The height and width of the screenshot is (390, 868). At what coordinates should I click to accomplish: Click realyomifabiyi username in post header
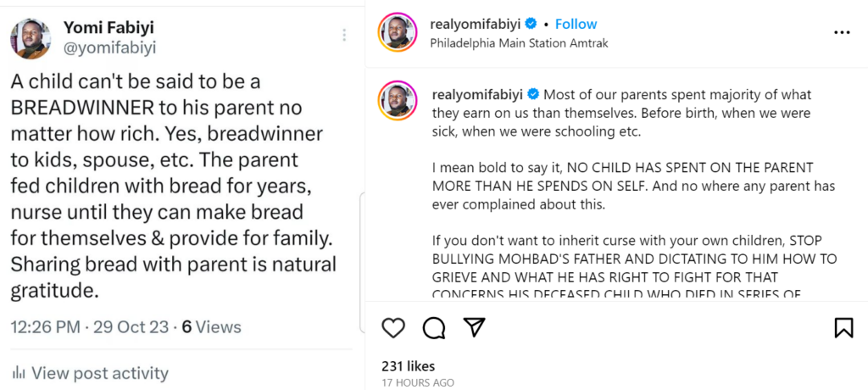(x=476, y=25)
